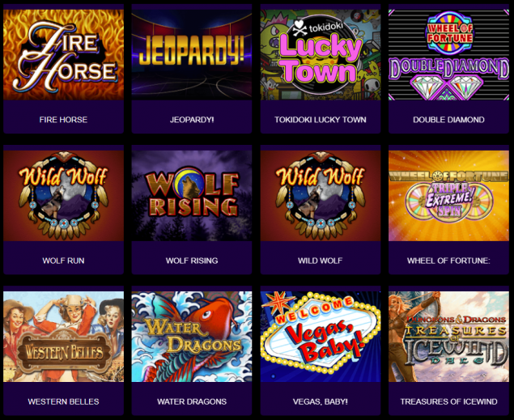
Task: Click the DOUBLE DIAMOND title link
Action: pos(448,120)
